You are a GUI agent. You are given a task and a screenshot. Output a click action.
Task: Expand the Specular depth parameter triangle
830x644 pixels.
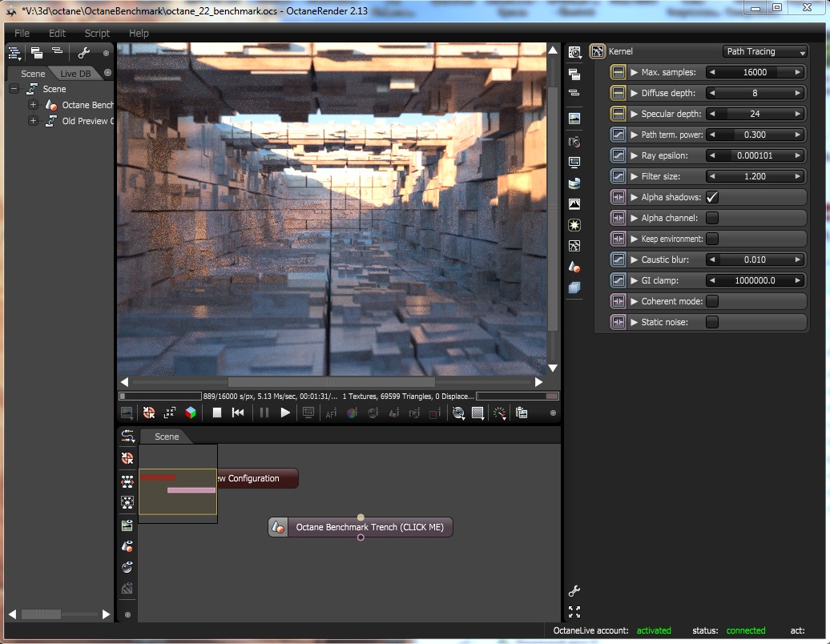point(635,114)
